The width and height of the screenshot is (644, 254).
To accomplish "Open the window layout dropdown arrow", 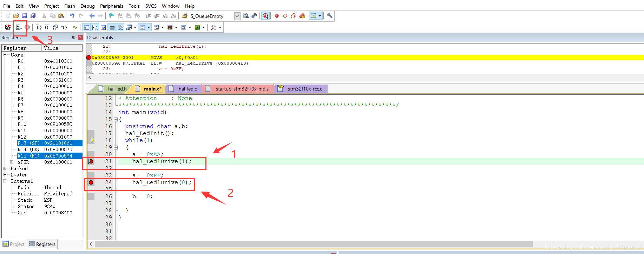I will [x=320, y=16].
